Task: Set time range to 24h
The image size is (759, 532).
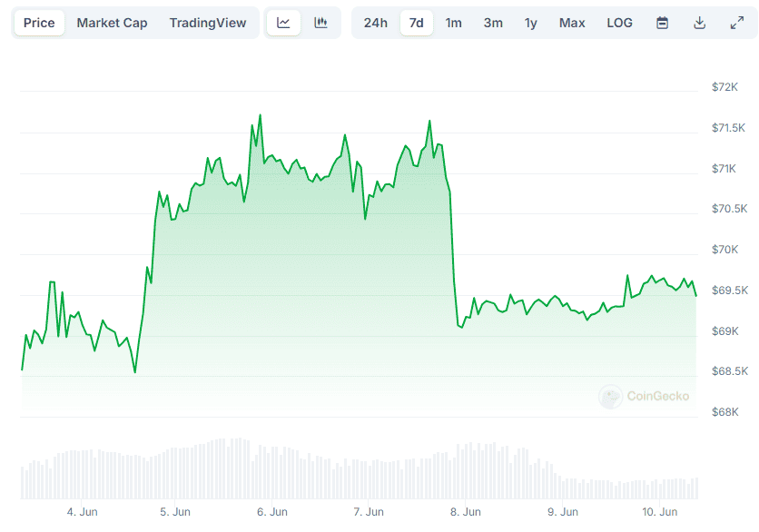Action: (x=375, y=23)
